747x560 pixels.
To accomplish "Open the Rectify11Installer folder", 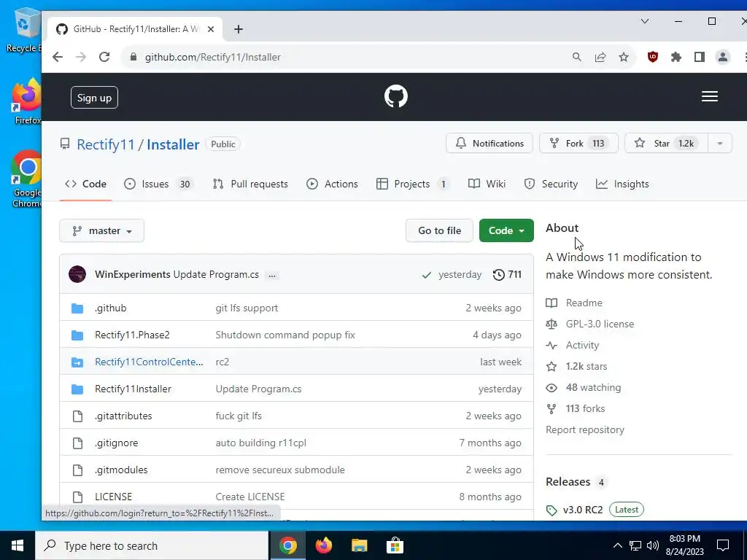I will click(x=133, y=389).
